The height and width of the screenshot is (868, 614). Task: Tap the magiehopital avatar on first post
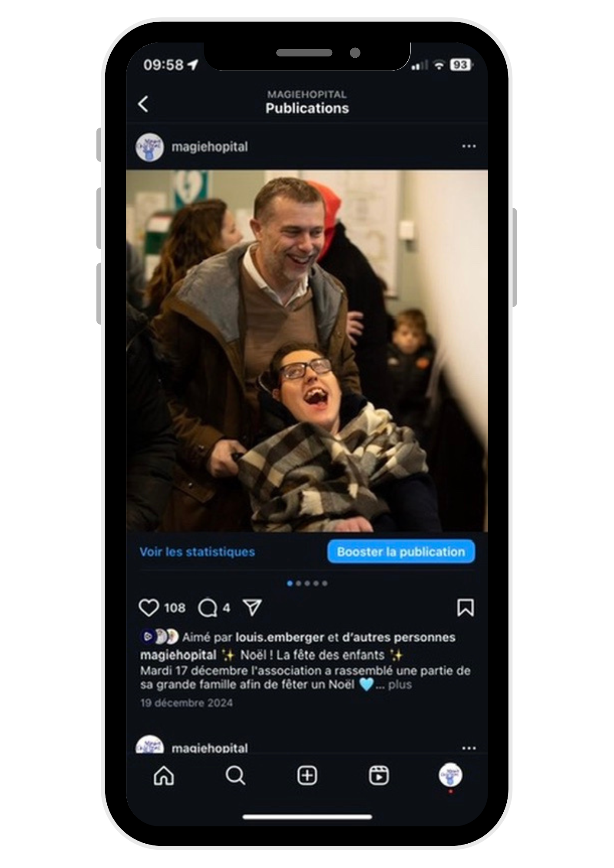coord(150,147)
